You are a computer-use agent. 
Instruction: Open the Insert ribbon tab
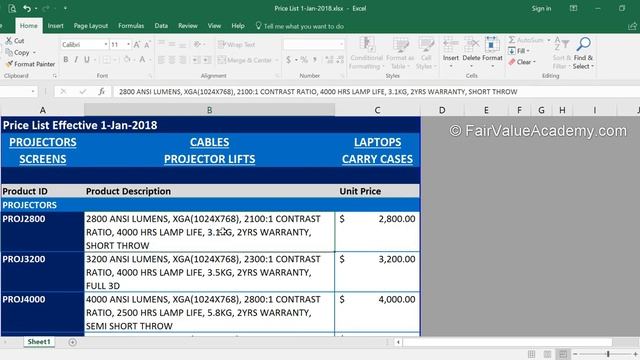(x=56, y=26)
